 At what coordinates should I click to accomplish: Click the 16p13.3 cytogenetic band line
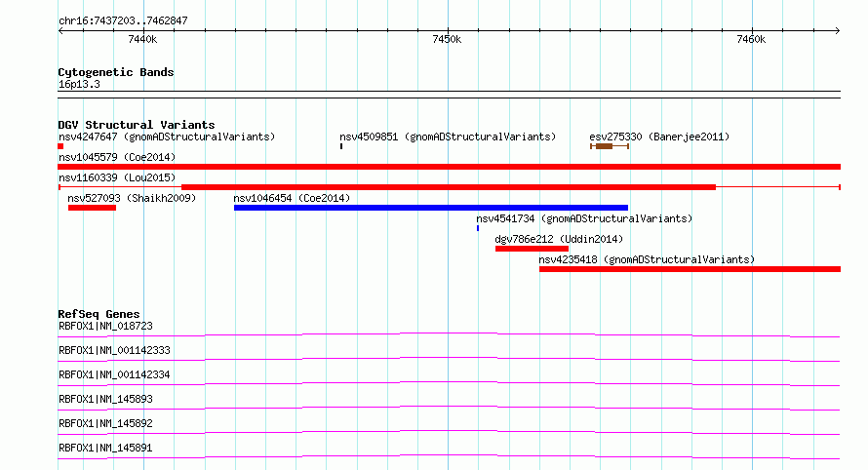[x=449, y=95]
